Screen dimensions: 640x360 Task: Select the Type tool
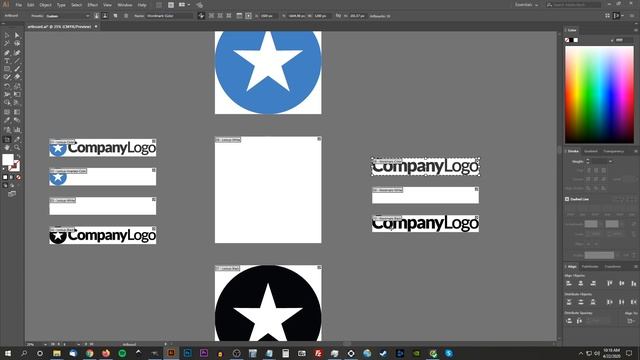tap(7, 61)
